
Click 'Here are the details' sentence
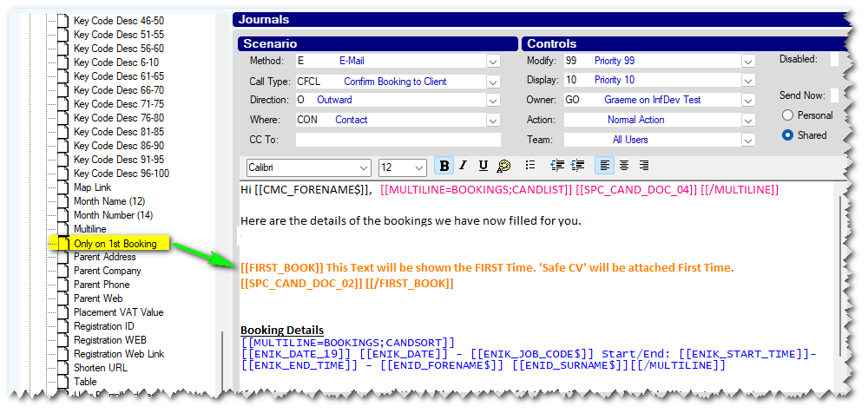pyautogui.click(x=411, y=221)
